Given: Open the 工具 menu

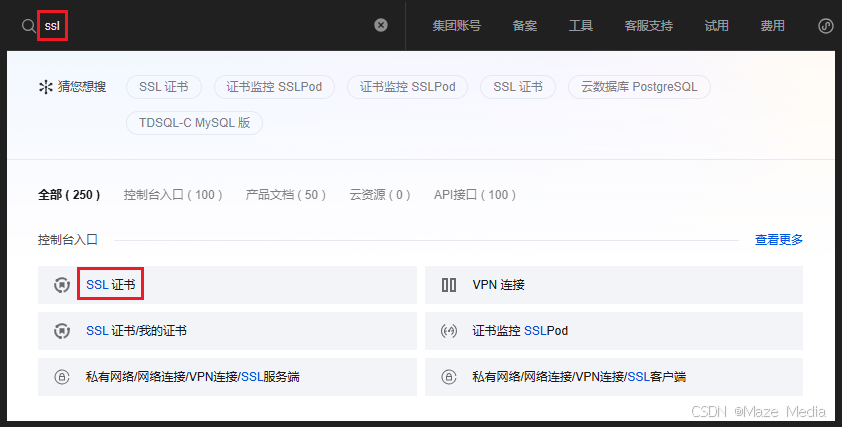Looking at the screenshot, I should pos(580,26).
